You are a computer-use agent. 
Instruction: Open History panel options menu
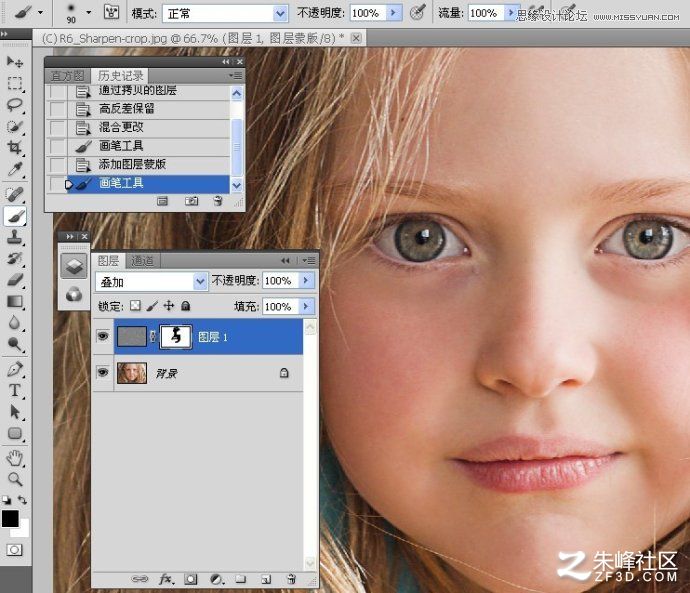pos(235,76)
